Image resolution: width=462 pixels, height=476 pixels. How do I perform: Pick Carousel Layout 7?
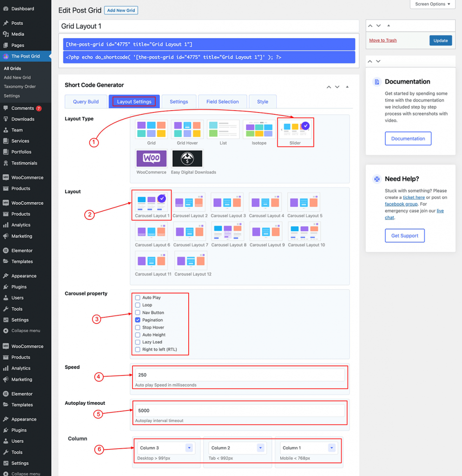pos(190,231)
